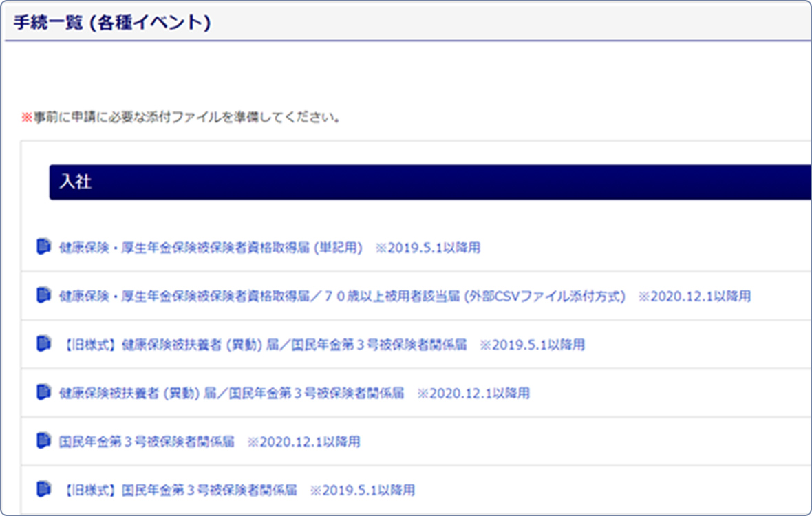Open 国民年金第３号被保険者関係届 without 旧様式 prefix
812x516 pixels.
pos(147,442)
